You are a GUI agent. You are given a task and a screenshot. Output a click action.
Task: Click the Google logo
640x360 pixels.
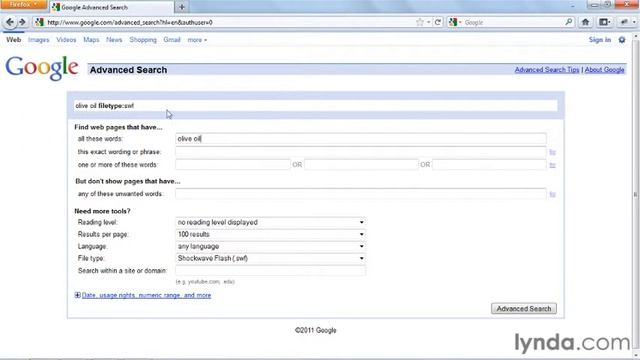pos(42,68)
